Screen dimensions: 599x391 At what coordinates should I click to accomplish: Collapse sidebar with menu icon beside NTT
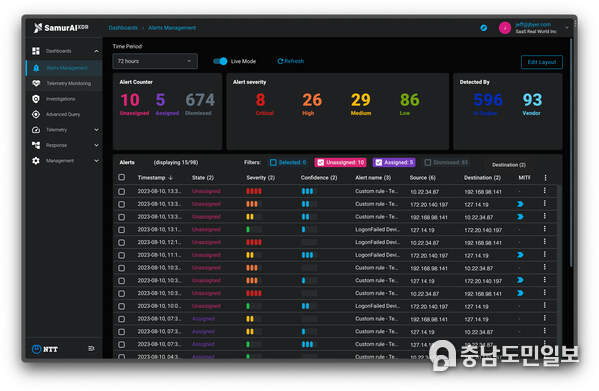[x=91, y=349]
